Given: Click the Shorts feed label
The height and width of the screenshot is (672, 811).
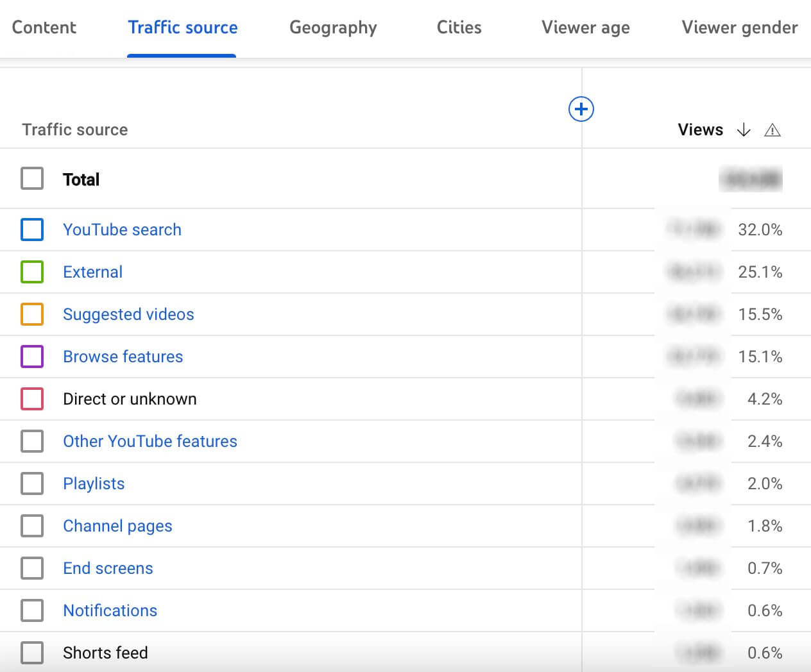Looking at the screenshot, I should point(105,653).
